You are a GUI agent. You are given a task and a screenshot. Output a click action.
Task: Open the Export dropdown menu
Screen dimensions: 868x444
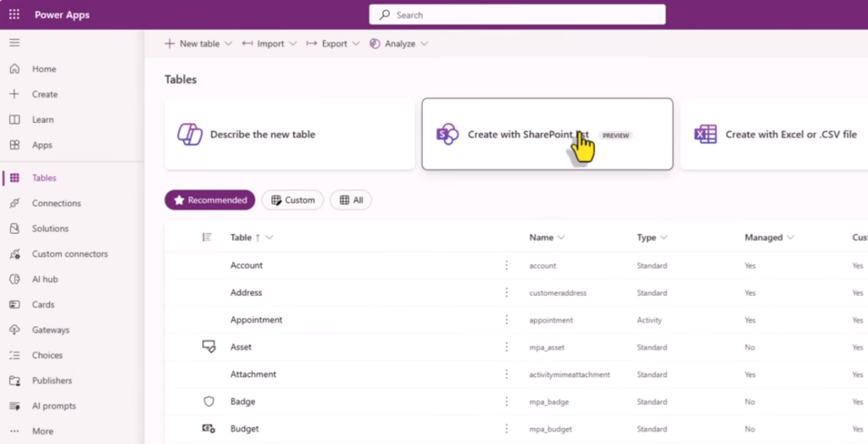point(356,44)
